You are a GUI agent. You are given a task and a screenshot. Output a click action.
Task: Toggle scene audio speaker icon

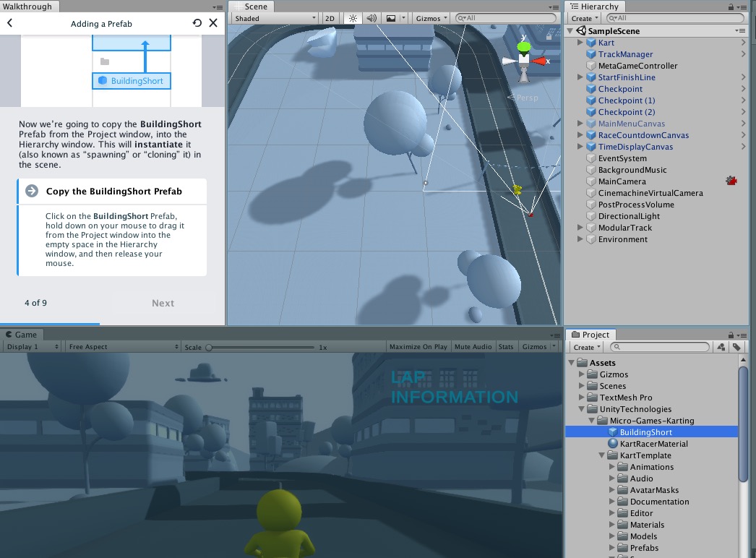371,18
